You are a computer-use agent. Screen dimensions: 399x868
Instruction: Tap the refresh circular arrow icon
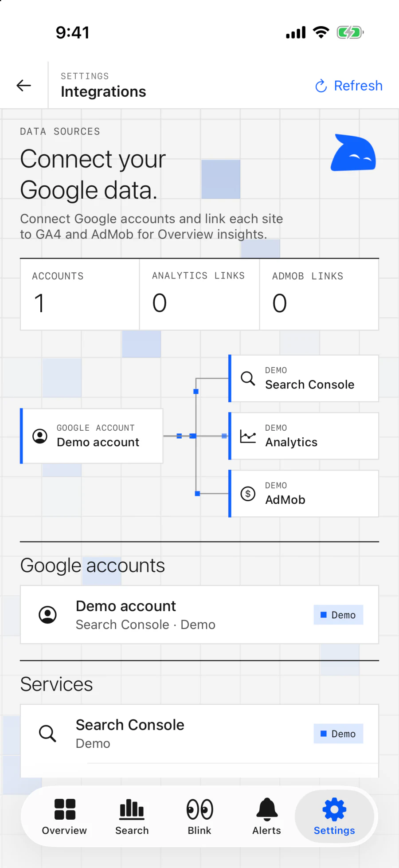coord(321,86)
